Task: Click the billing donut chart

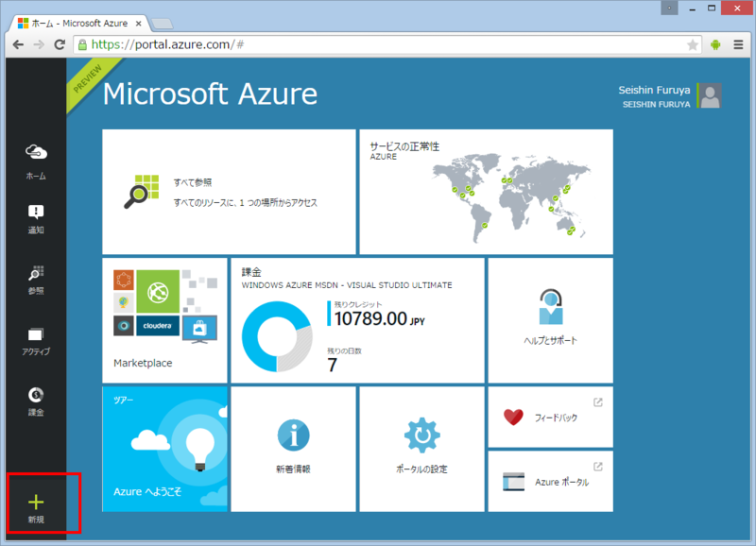Action: click(277, 336)
